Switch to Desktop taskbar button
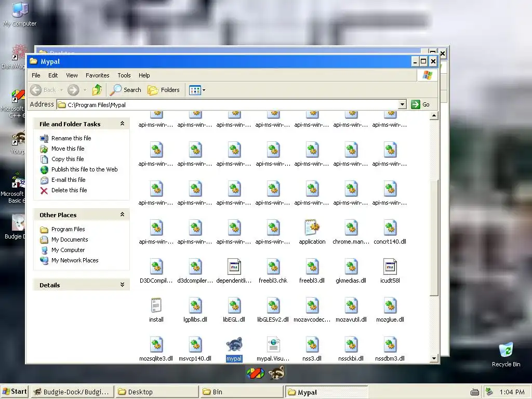Screen dimensions: 532x399 [157, 392]
